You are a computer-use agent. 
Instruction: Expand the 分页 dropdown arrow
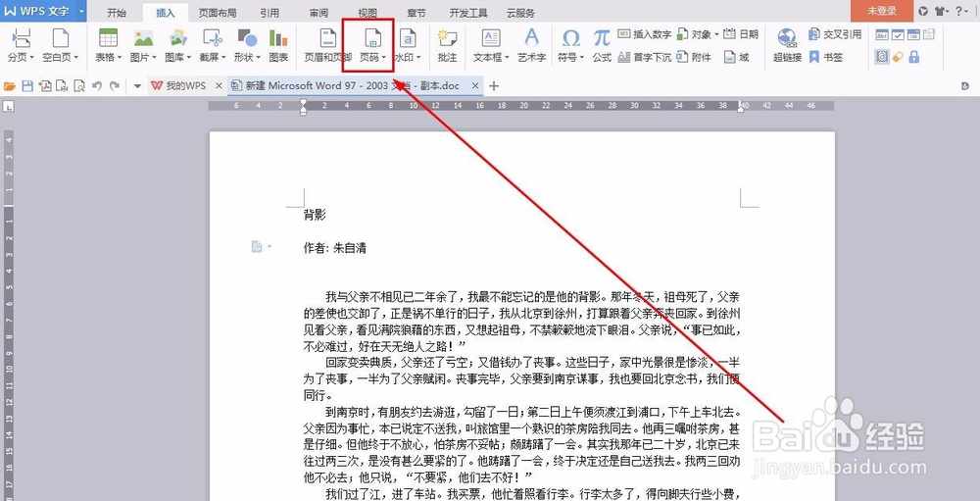[x=32, y=58]
